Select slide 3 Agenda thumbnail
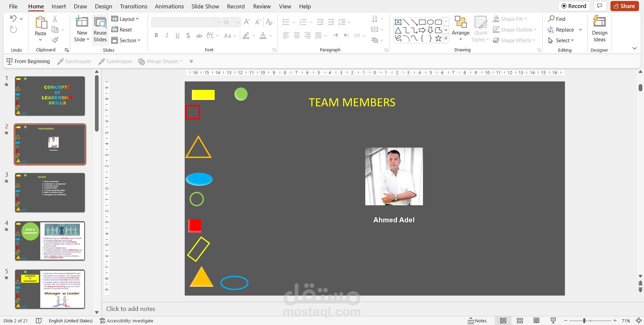 [50, 193]
